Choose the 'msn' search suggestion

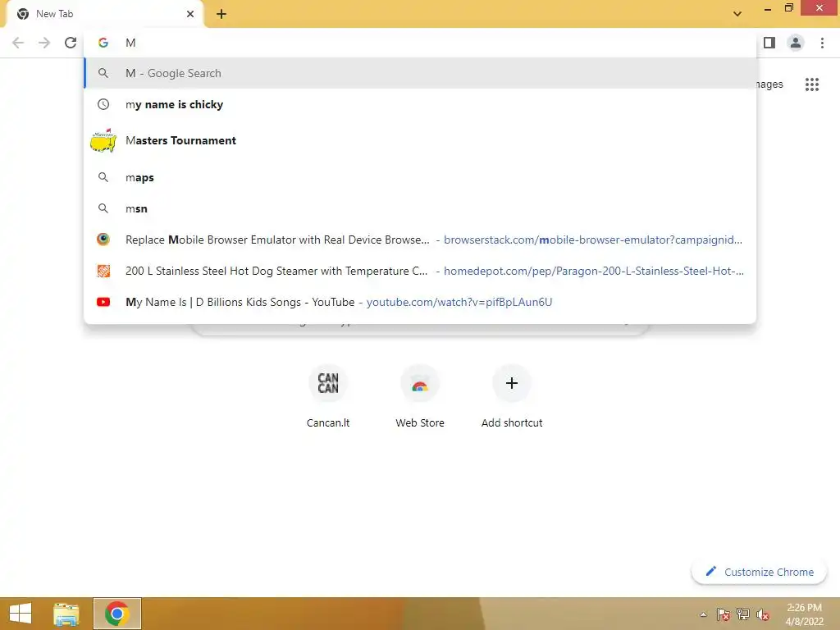[420, 208]
